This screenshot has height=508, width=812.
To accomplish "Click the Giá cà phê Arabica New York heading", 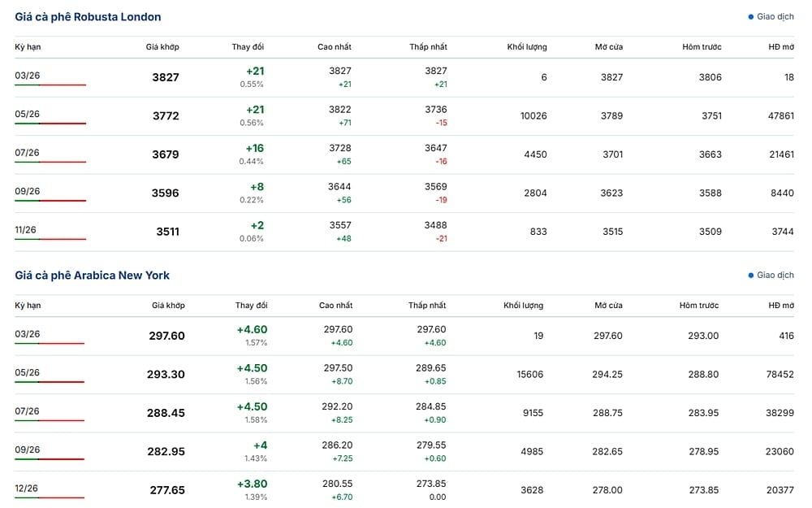I will [x=92, y=276].
